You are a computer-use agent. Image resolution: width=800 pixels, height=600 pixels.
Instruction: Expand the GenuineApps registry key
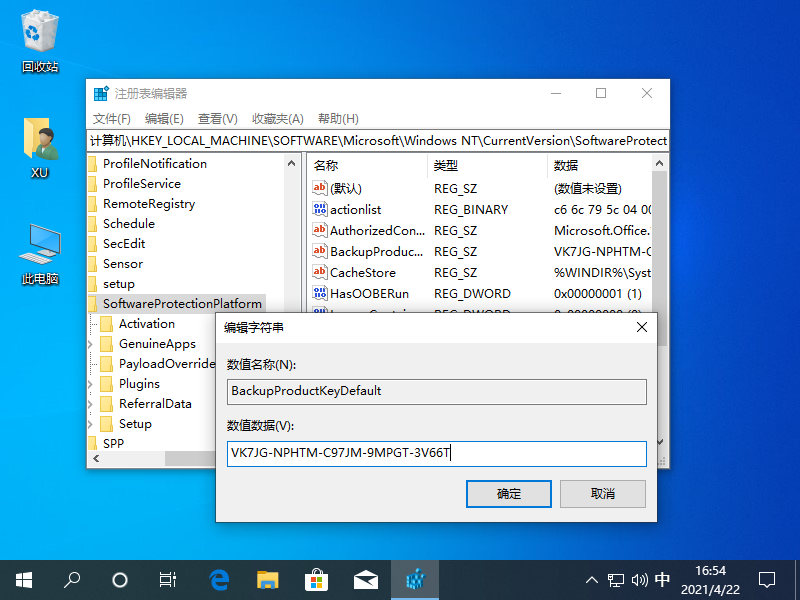92,344
